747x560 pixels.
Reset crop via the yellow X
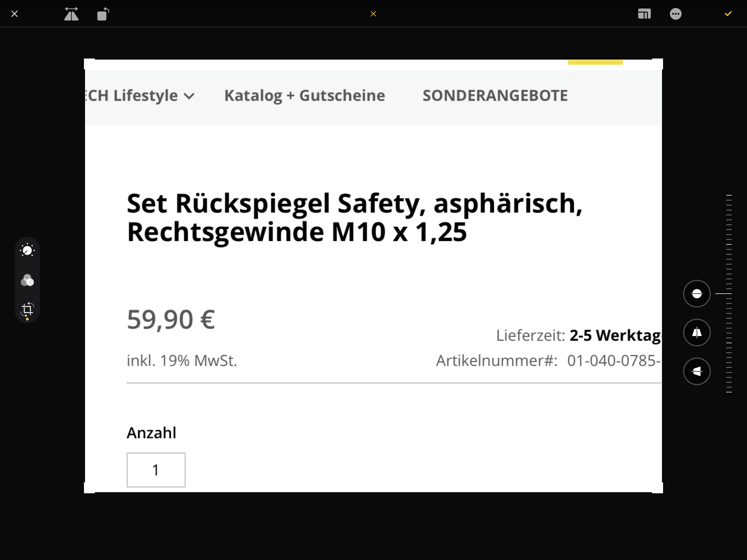[x=373, y=14]
